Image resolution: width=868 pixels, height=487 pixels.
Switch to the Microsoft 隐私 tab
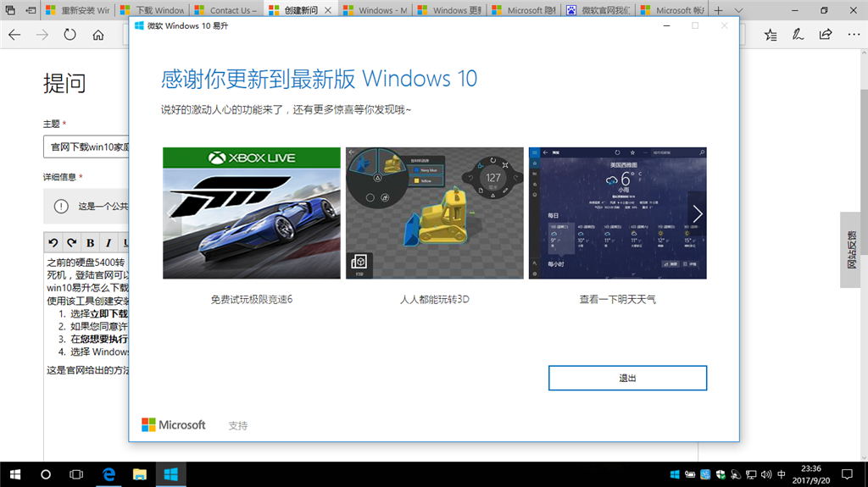(524, 10)
